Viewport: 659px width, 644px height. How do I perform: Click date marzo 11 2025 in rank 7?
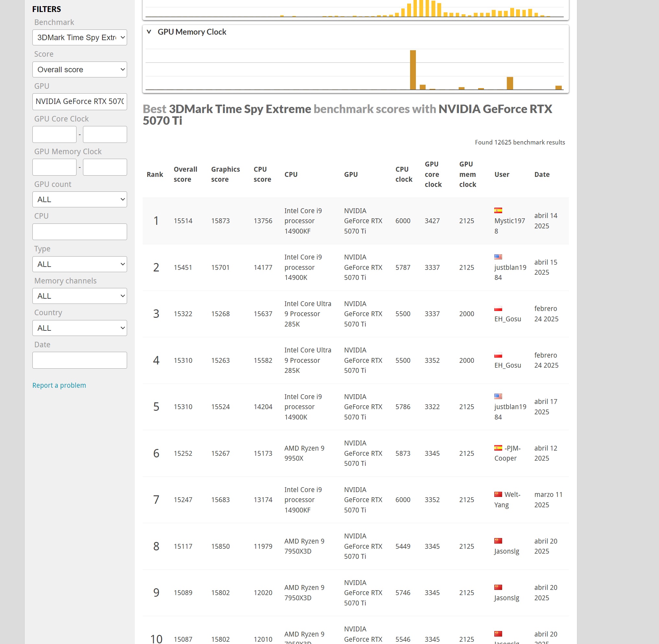[x=548, y=500]
